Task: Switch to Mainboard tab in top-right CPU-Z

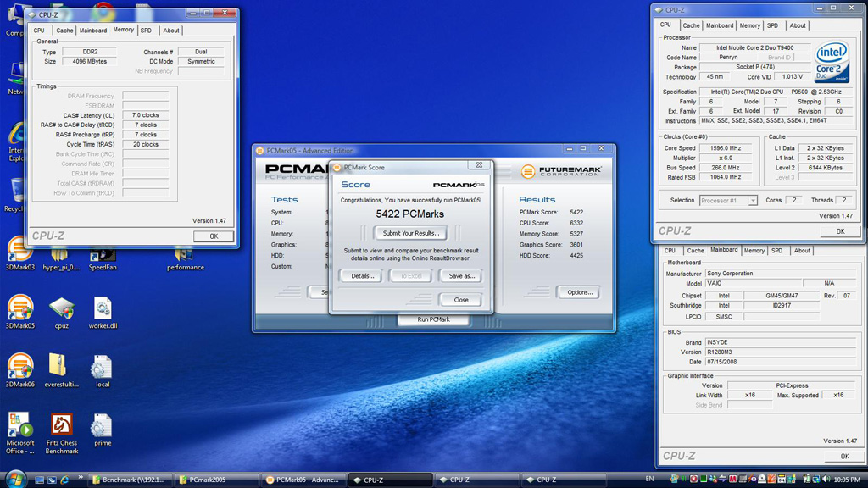Action: click(720, 25)
